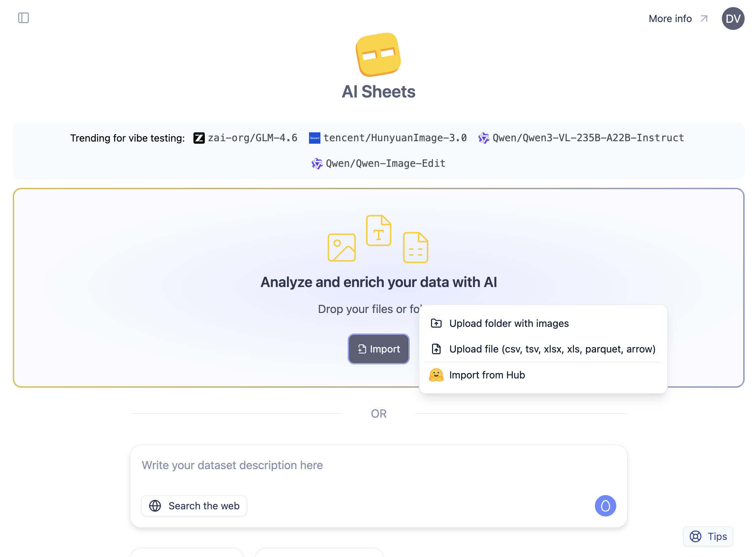Image resolution: width=756 pixels, height=557 pixels.
Task: Open the Import dropdown button
Action: (378, 349)
